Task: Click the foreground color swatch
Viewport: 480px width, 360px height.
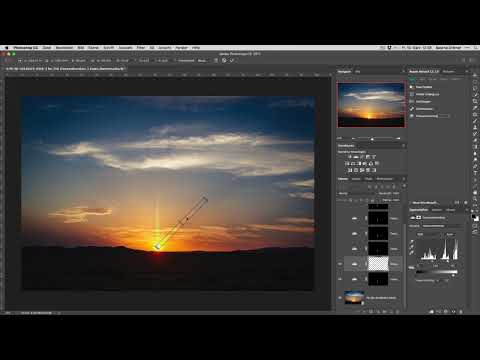Action: 475,217
